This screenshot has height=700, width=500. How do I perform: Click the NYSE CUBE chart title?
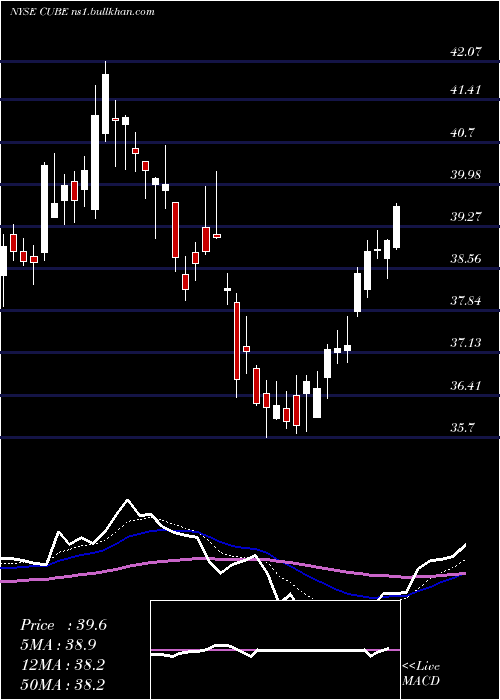click(82, 12)
